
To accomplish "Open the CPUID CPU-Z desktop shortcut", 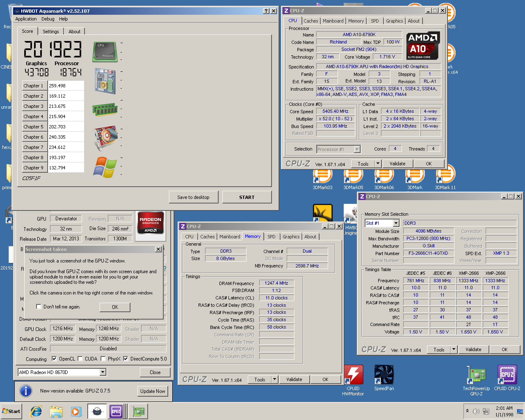I will (x=507, y=378).
